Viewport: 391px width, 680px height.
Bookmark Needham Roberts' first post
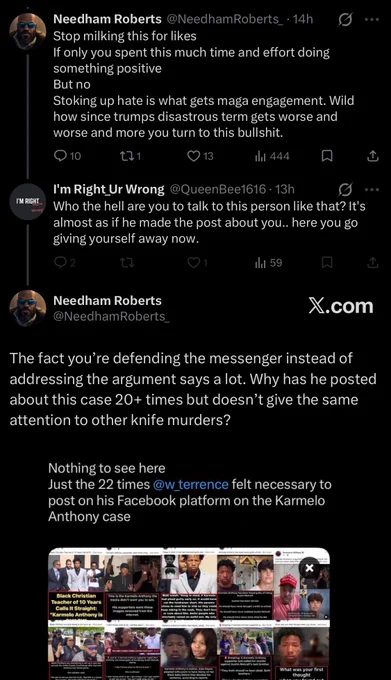point(327,156)
